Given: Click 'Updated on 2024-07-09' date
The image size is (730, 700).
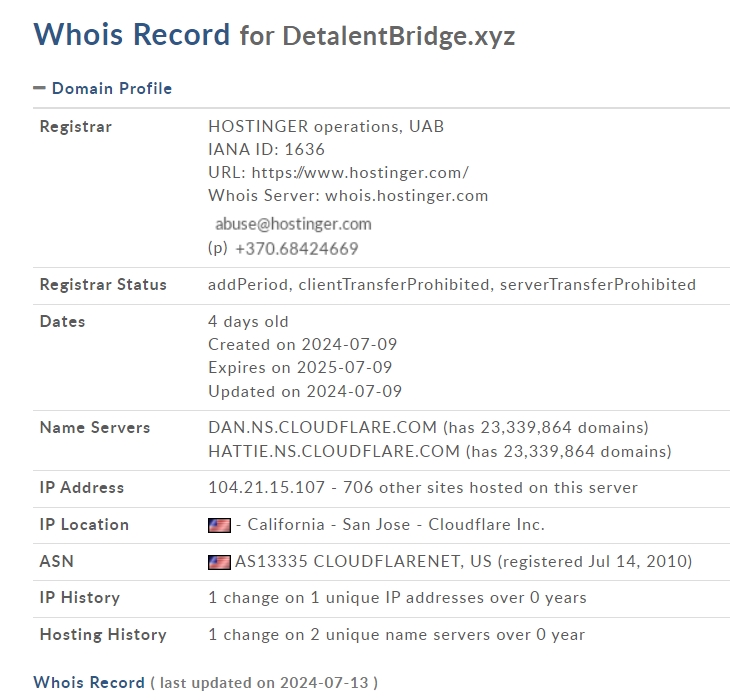Looking at the screenshot, I should coord(305,391).
